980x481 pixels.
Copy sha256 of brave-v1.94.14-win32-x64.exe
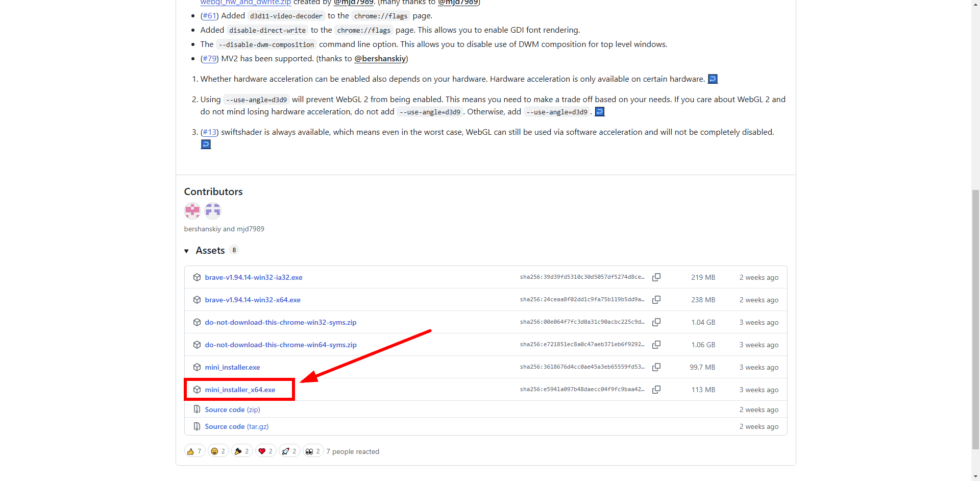[656, 300]
